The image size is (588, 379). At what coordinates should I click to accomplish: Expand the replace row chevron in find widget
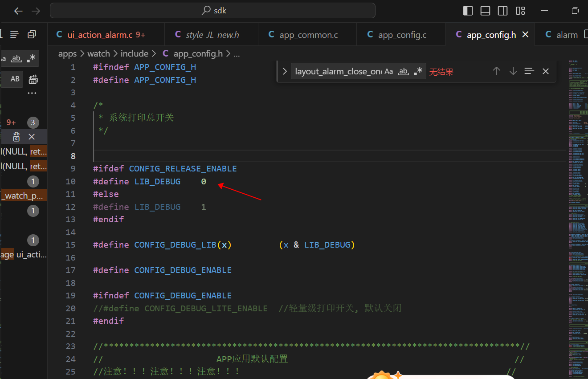tap(285, 71)
